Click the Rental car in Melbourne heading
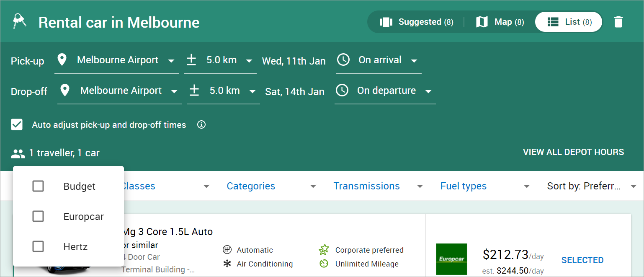644x277 pixels. [119, 22]
